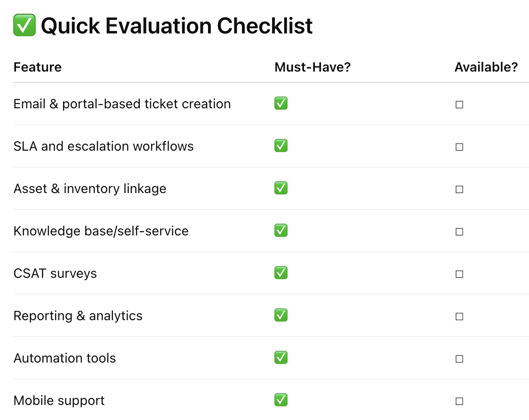The image size is (529, 420).
Task: Click Must-Have checkmark for Mobile support
Action: pyautogui.click(x=281, y=400)
